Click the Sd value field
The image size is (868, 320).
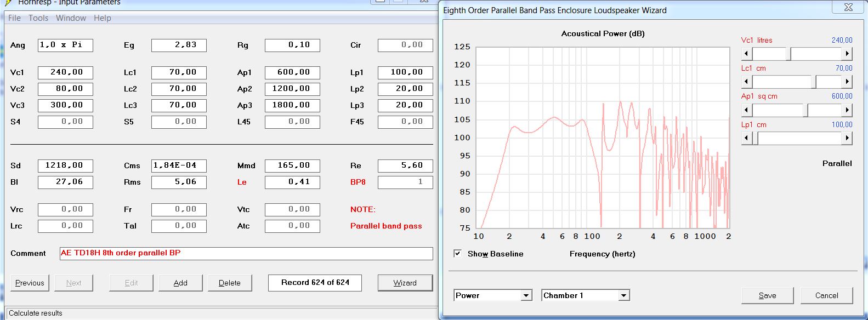point(65,165)
